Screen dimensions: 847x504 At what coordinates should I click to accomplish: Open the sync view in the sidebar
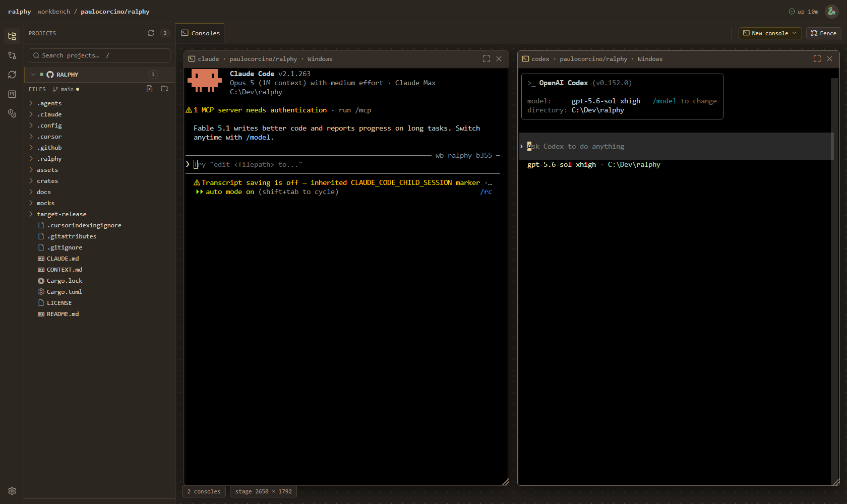click(12, 75)
